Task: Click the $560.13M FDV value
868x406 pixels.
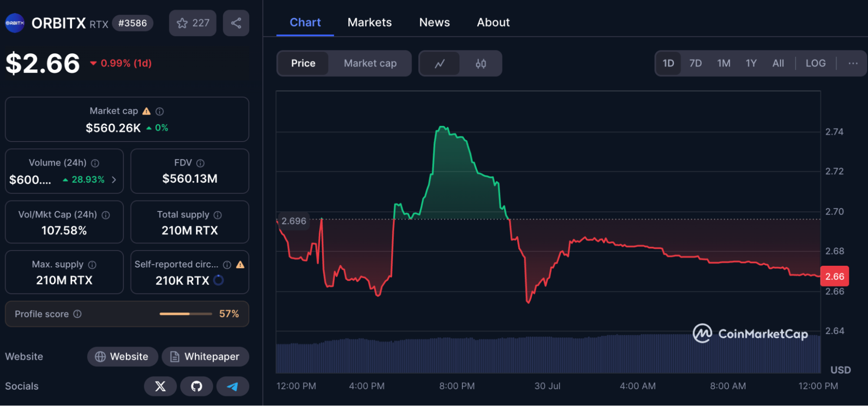Action: pos(190,179)
